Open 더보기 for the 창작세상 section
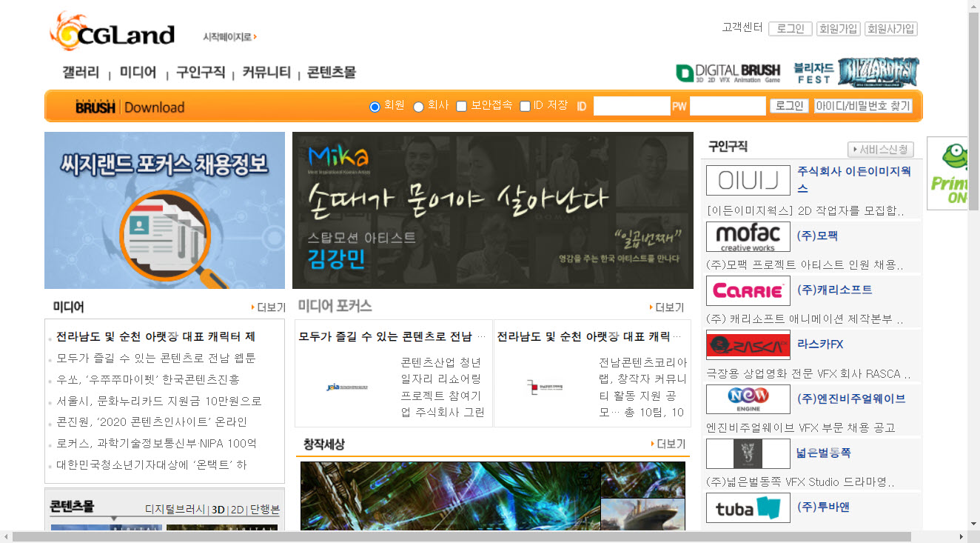This screenshot has width=980, height=543. click(668, 444)
